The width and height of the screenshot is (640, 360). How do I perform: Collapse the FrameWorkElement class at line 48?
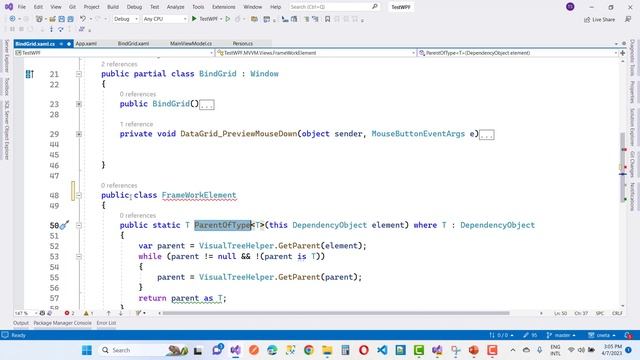(x=79, y=196)
